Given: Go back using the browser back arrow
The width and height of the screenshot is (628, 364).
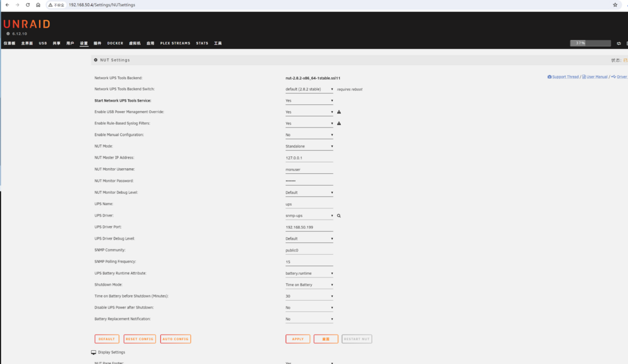Looking at the screenshot, I should pyautogui.click(x=7, y=5).
